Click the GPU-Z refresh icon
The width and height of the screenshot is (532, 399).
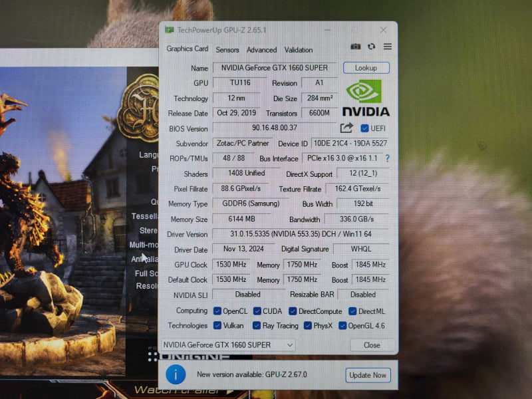point(372,47)
